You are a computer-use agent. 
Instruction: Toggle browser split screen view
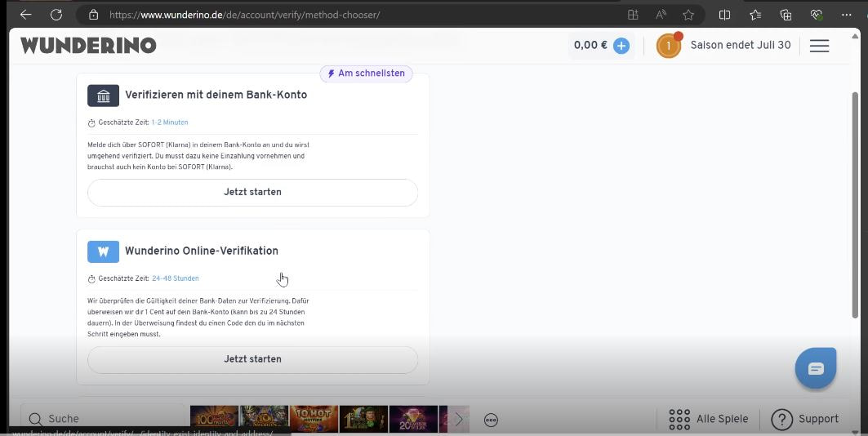(x=724, y=15)
